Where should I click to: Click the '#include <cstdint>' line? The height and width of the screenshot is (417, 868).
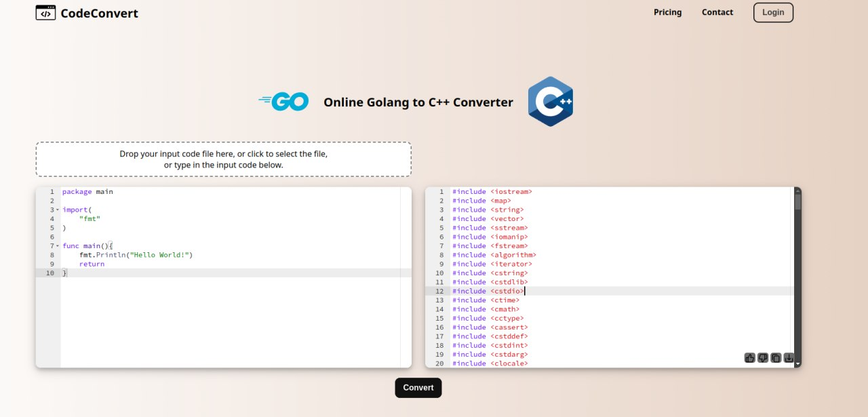point(490,345)
